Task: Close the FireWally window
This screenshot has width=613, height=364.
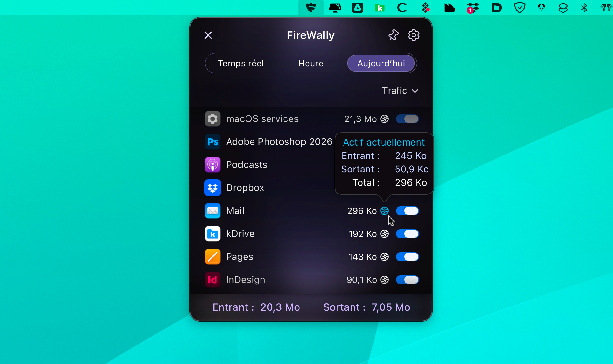Action: coord(208,35)
